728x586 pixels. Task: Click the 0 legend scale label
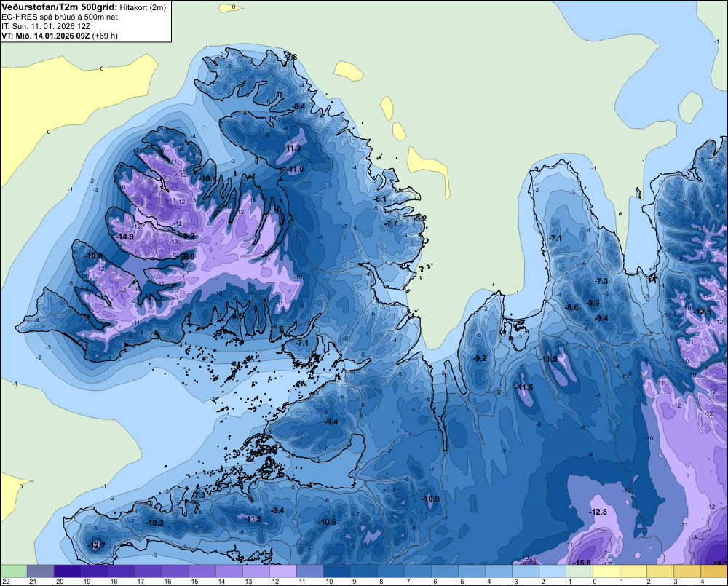[x=595, y=582]
